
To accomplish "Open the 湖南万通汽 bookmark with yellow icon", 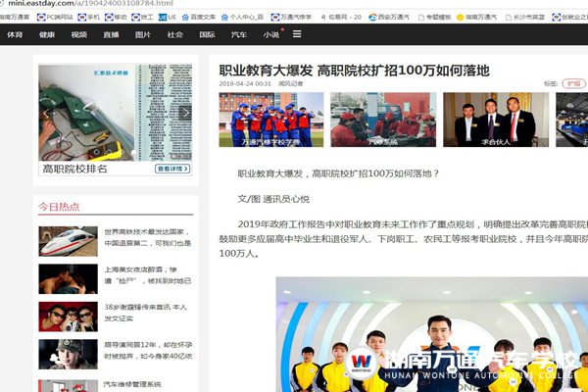I will (476, 17).
